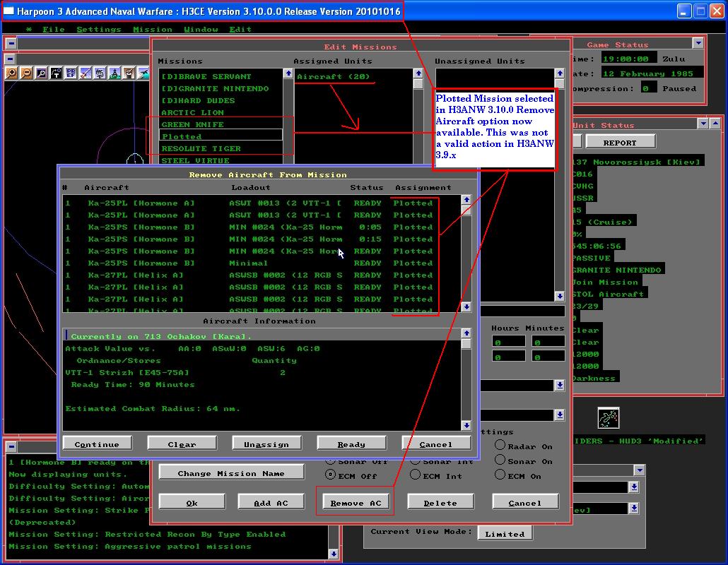Viewport: 728px width, 565px height.
Task: Click the Change Mission Name button
Action: coord(231,473)
